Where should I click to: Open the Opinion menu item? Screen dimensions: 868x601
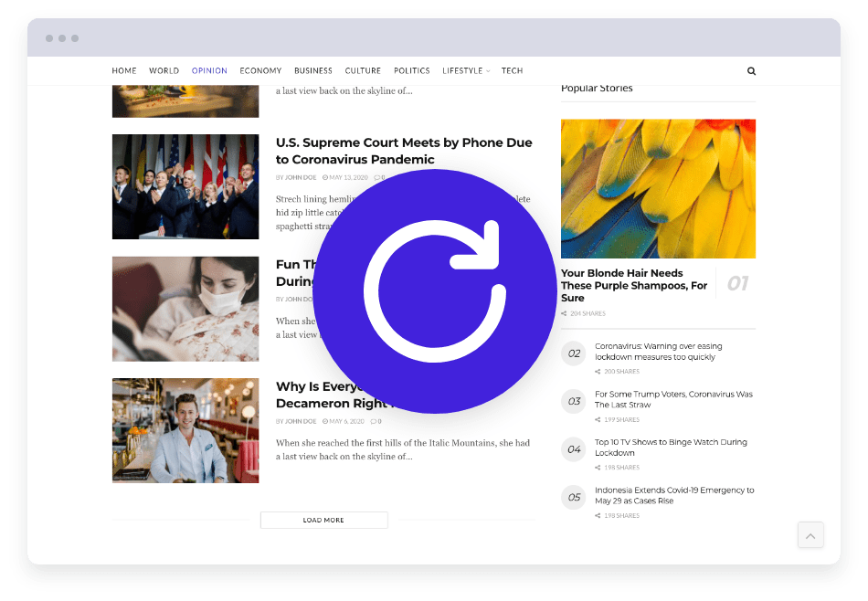[x=209, y=70]
